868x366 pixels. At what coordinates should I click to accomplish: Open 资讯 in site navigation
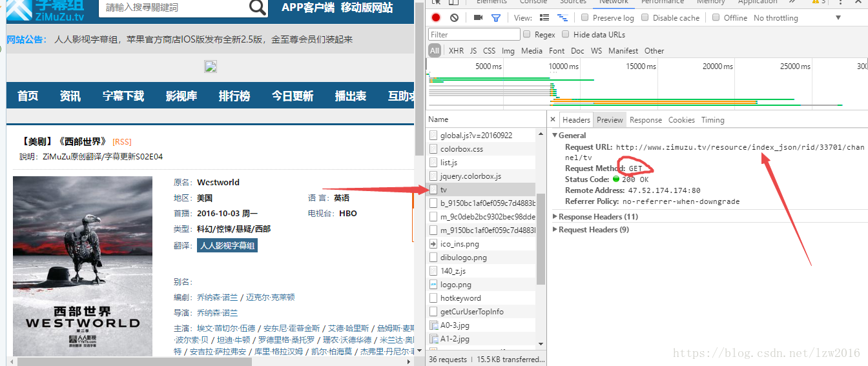(x=70, y=96)
